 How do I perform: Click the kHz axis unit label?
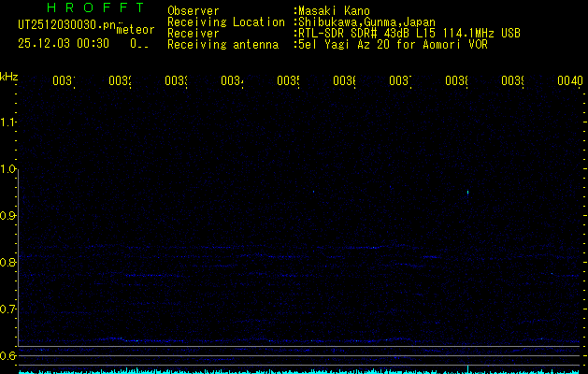(9, 77)
